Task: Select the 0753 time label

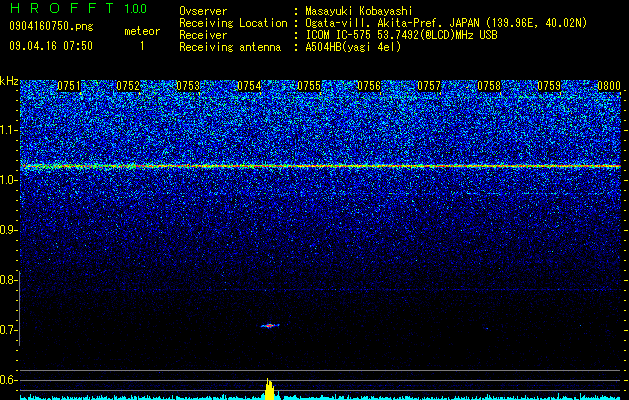Action: (188, 86)
